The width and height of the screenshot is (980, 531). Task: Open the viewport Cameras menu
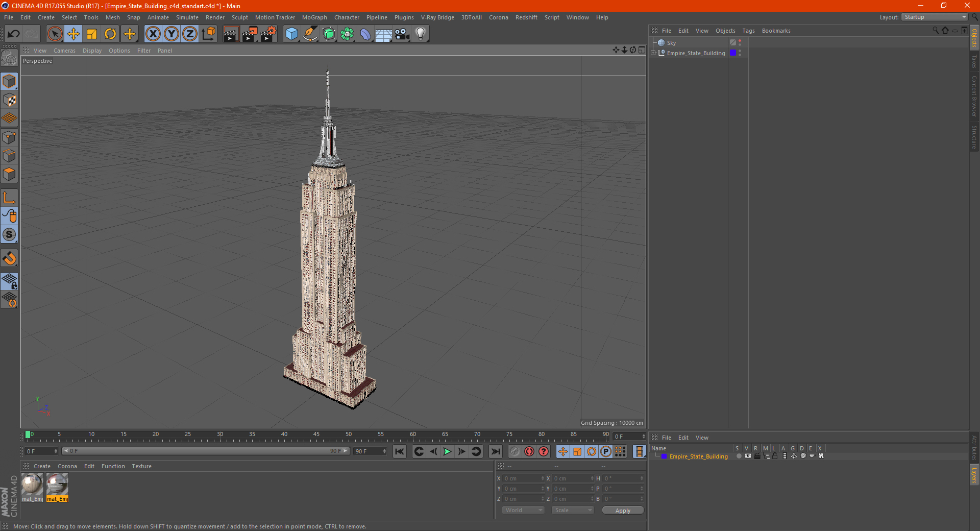click(64, 51)
